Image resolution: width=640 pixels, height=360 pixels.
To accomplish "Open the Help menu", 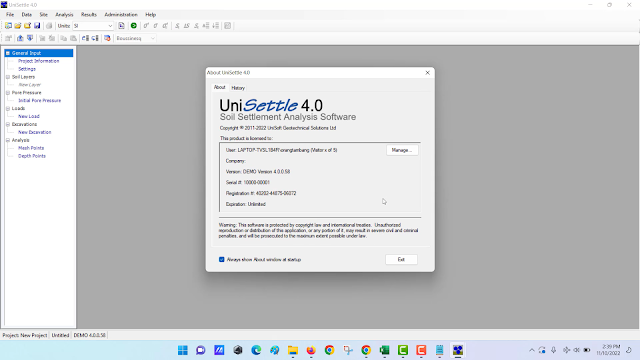I will tap(151, 15).
